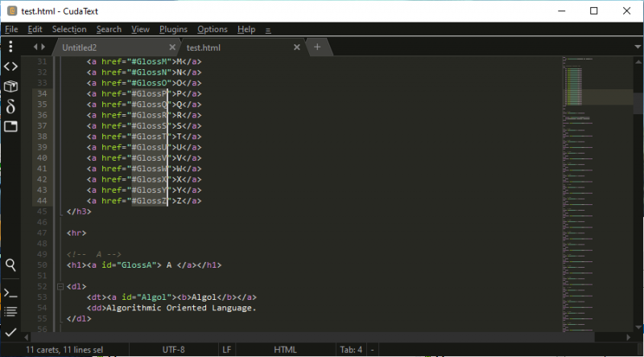
Task: Click the comment on line 49
Action: [x=94, y=254]
